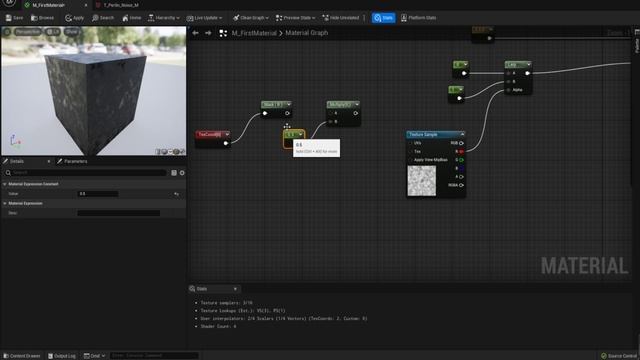Reset the Value property to default
This screenshot has height=360, width=640.
177,194
